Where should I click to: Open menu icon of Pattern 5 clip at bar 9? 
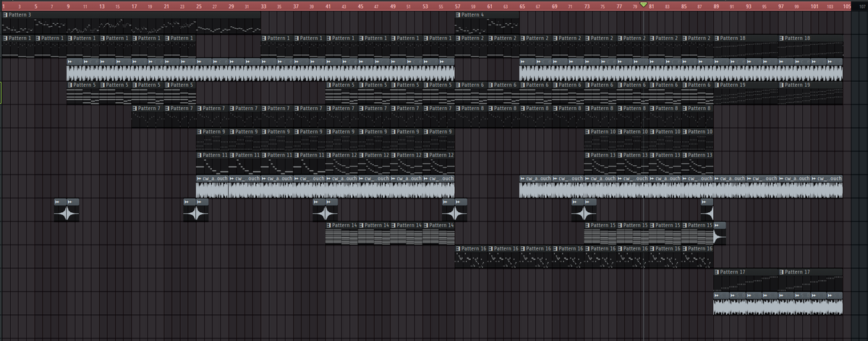tap(70, 85)
